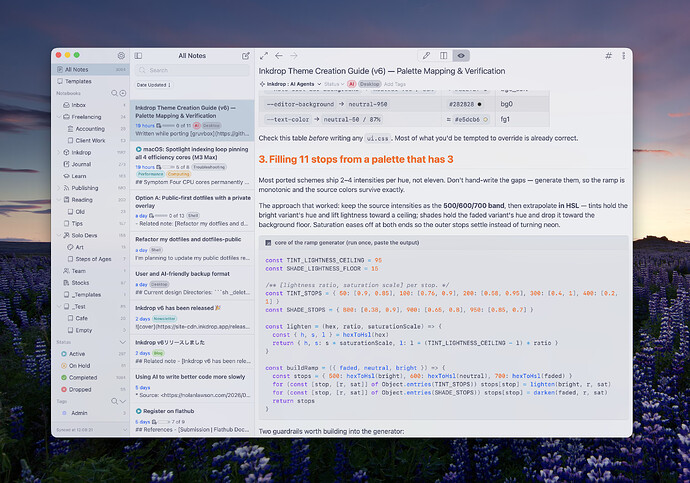This screenshot has height=483, width=690.
Task: Click the Journal notebook icon
Action: pos(66,164)
